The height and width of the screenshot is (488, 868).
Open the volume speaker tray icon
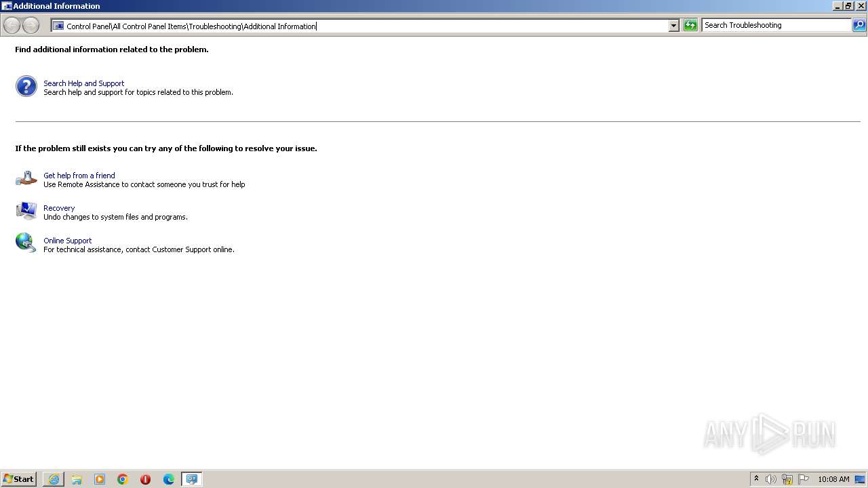click(x=771, y=479)
